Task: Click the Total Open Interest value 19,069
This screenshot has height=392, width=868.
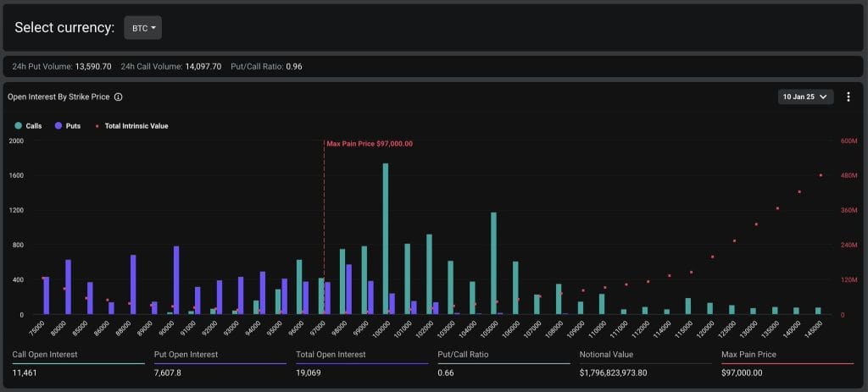Action: coord(309,373)
